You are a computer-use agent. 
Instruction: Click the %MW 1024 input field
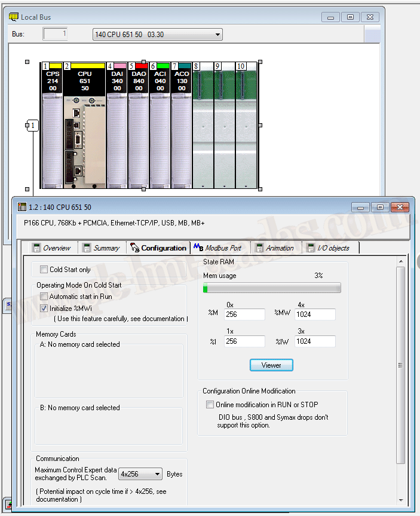coord(315,315)
